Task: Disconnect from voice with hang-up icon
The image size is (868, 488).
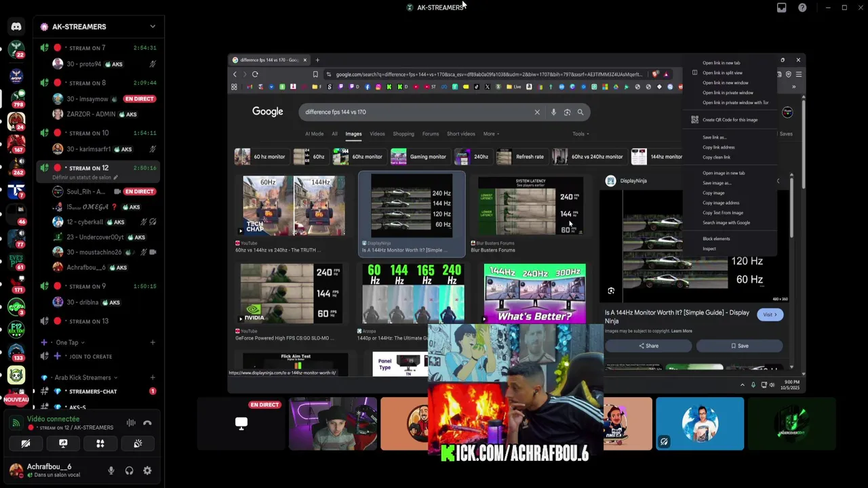Action: pyautogui.click(x=147, y=423)
